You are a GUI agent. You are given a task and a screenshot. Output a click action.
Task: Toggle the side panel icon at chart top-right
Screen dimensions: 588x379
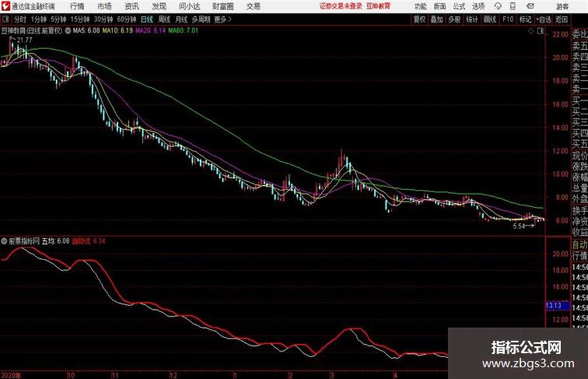coord(540,31)
